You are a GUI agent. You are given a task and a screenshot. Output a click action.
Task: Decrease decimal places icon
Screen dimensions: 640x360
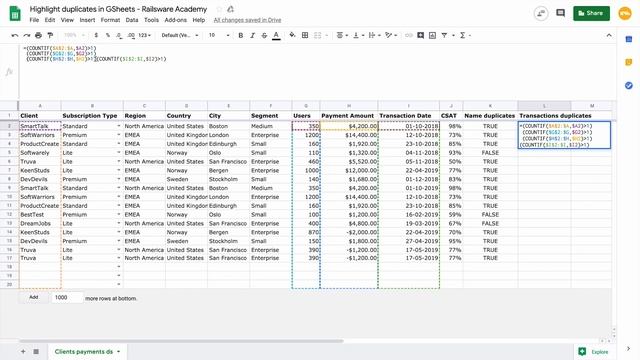pos(119,36)
